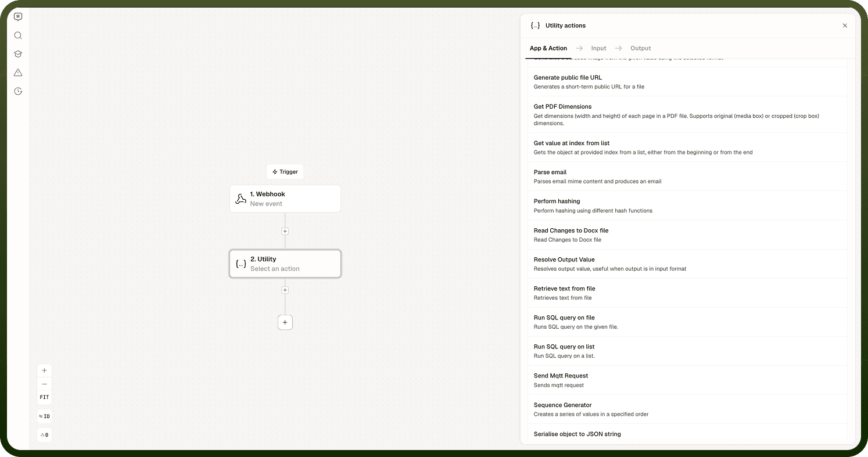868x457 pixels.
Task: Fit the workflow using the FIT button
Action: tap(44, 397)
